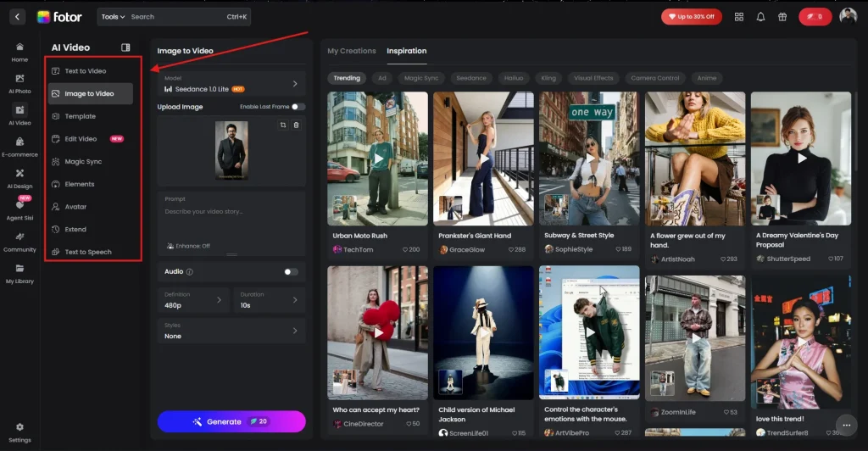Filter by Anime chip
The height and width of the screenshot is (451, 868).
coord(706,78)
